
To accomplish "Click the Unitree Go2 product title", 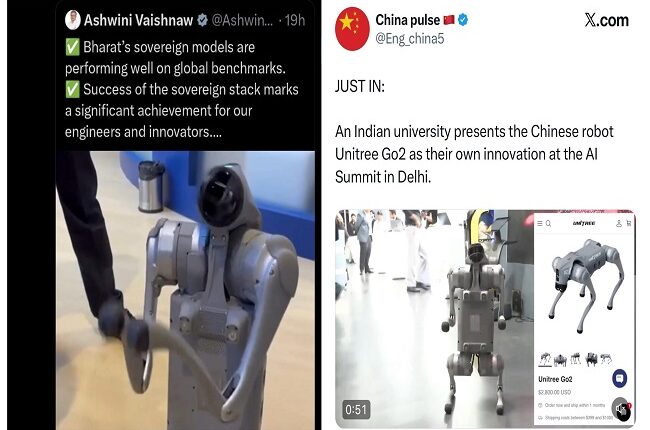I will (x=555, y=379).
